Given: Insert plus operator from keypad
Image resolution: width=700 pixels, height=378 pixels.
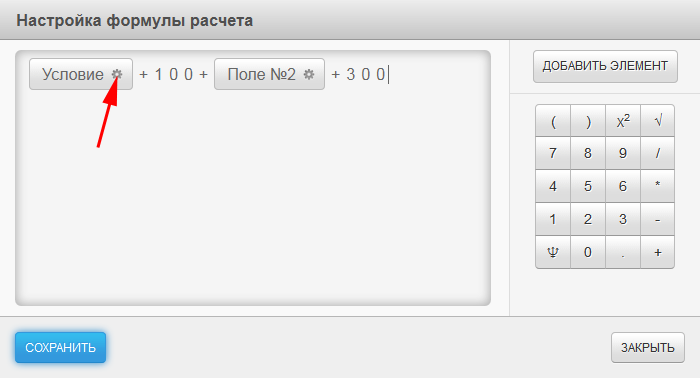Looking at the screenshot, I should 658,252.
